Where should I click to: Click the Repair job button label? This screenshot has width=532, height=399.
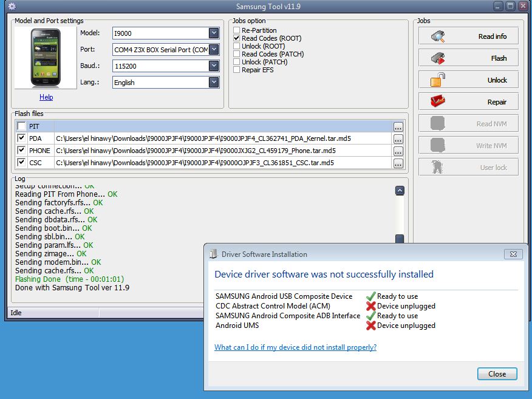pyautogui.click(x=497, y=102)
